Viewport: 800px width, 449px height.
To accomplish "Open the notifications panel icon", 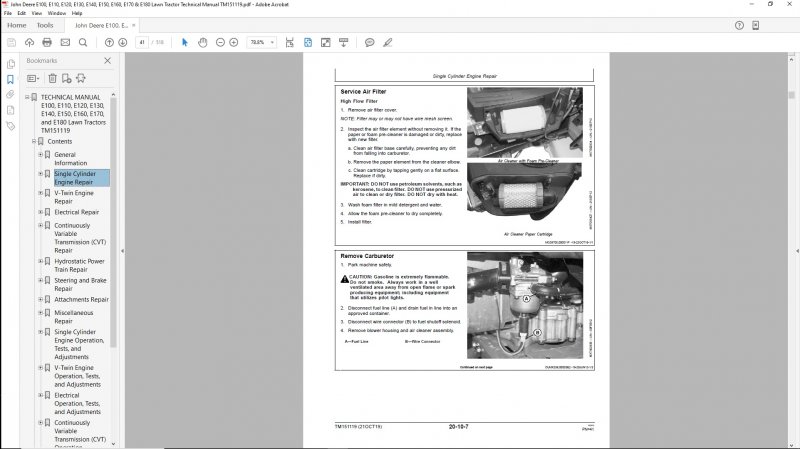I will tap(756, 25).
